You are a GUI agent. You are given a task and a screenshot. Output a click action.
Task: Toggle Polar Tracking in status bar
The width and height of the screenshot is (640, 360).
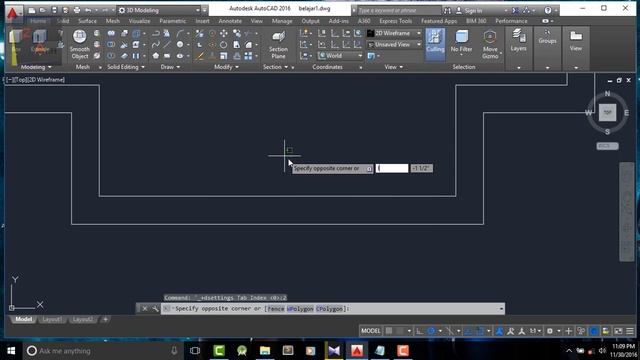click(x=431, y=331)
